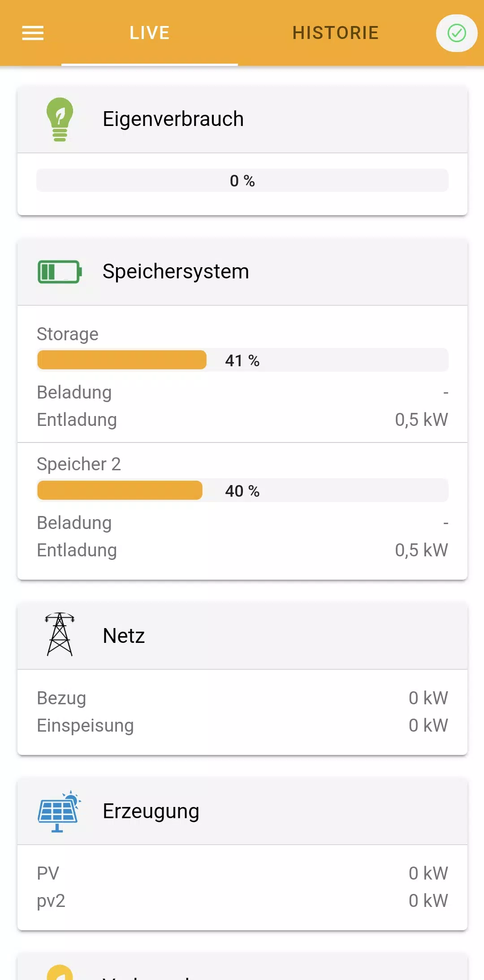Tap the Erzeugung card header
484x980 pixels.
(242, 811)
